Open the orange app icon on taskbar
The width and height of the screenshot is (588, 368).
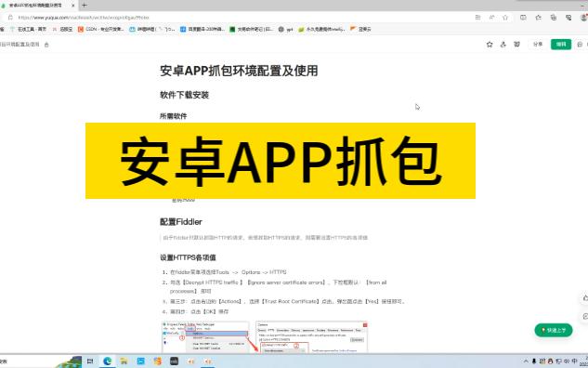tap(158, 361)
